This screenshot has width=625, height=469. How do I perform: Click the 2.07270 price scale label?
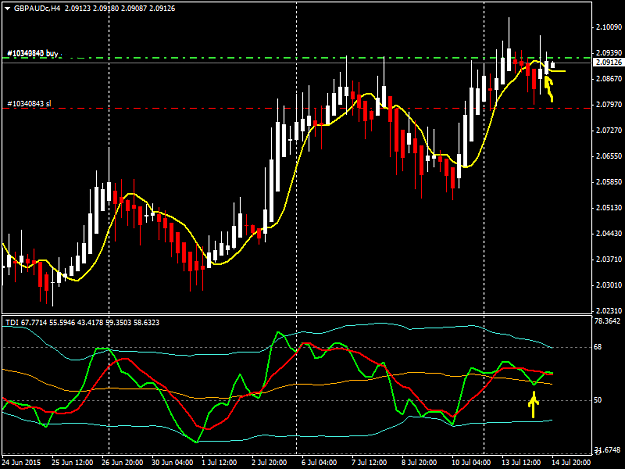(x=608, y=130)
